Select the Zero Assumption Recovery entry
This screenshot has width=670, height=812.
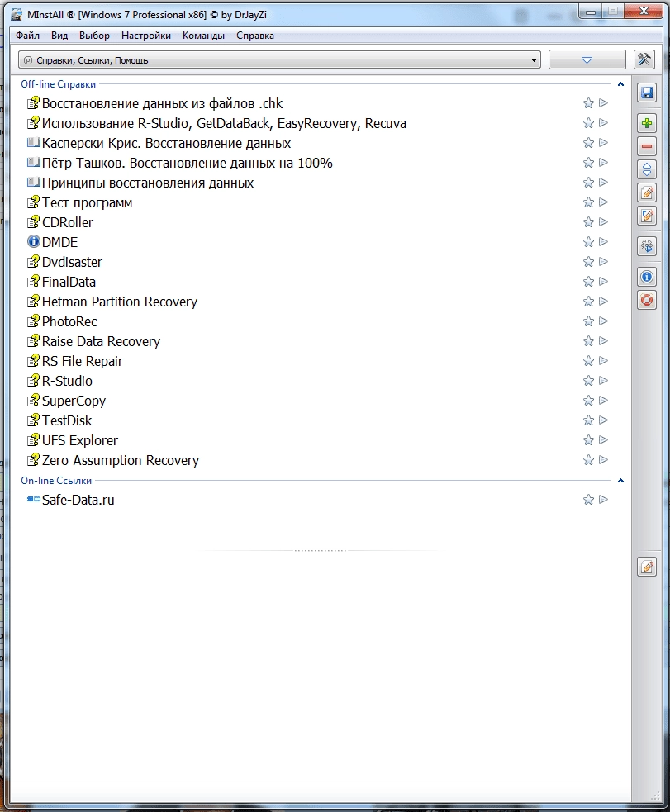(120, 460)
